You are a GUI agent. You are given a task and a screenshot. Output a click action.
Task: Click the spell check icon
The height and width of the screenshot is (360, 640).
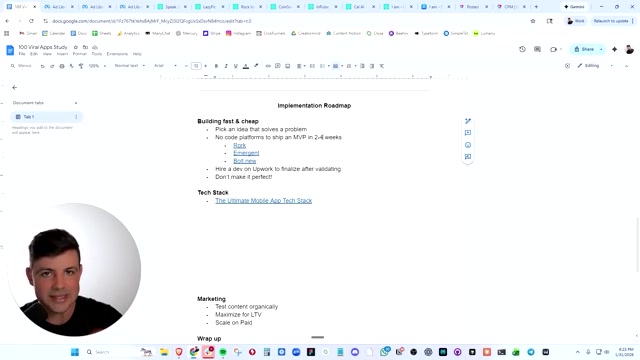[71, 66]
